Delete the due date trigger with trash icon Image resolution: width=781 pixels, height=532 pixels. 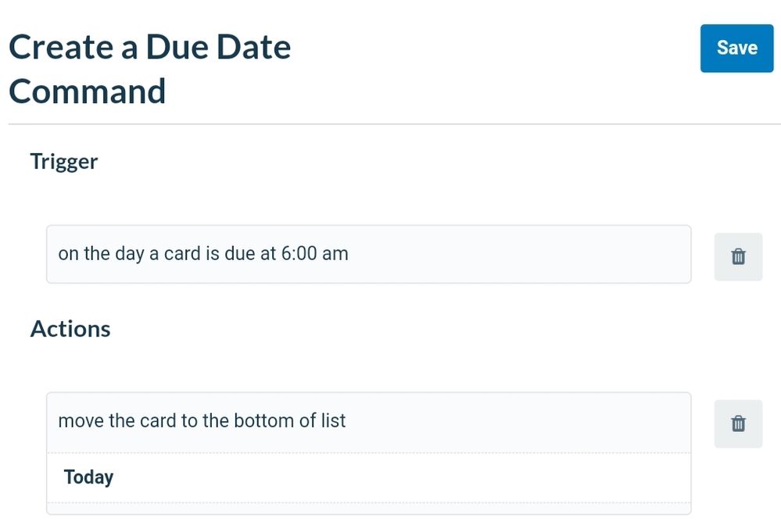(x=738, y=257)
